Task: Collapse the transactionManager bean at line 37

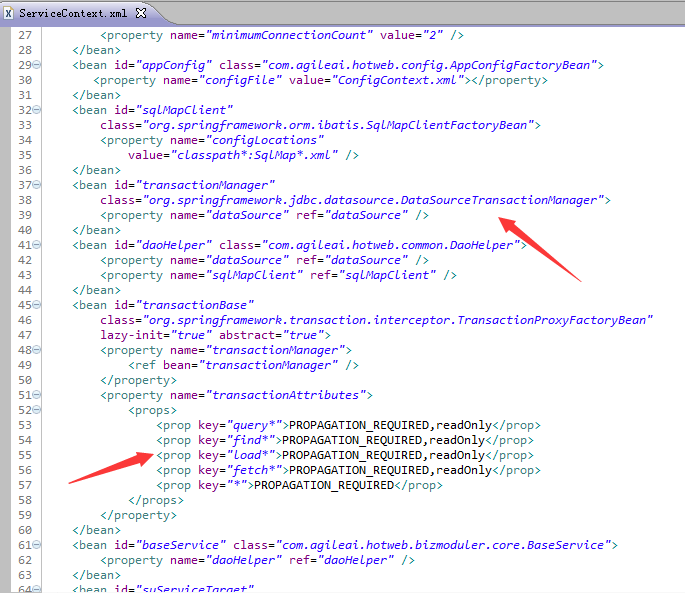Action: coord(37,185)
